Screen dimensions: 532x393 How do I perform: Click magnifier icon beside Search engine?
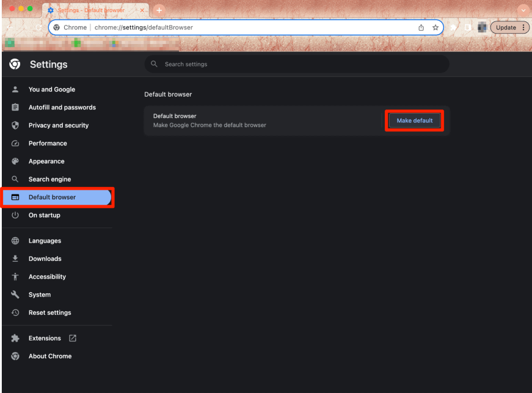click(15, 179)
